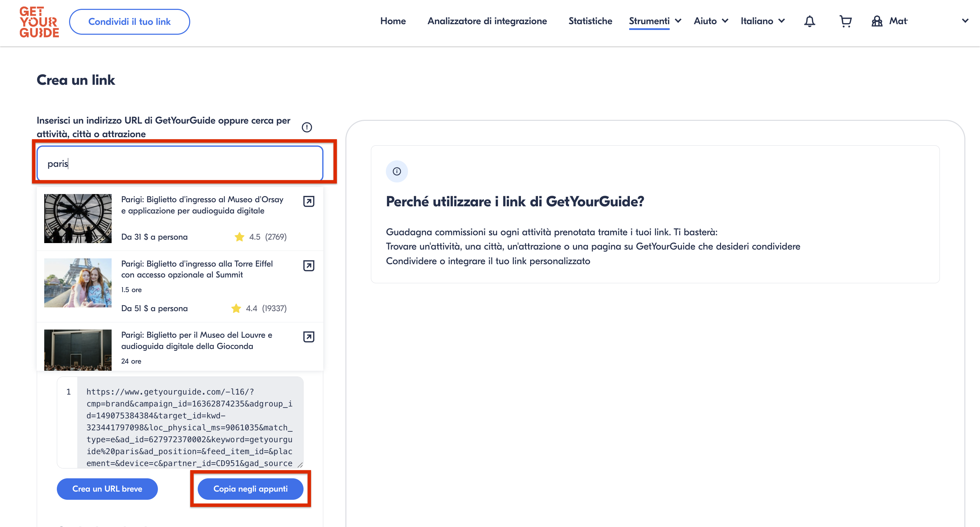Open Louvre listing external link icon
The width and height of the screenshot is (980, 527).
(x=309, y=337)
